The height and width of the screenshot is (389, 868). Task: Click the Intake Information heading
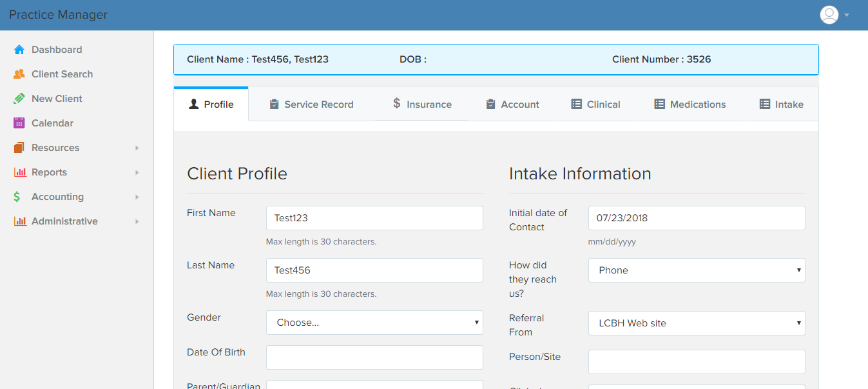click(x=580, y=174)
